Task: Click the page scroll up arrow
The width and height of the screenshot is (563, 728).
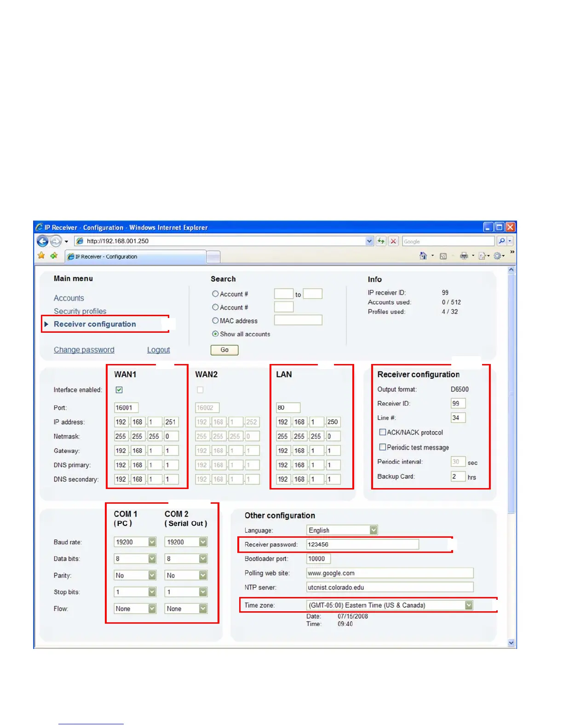Action: 511,270
